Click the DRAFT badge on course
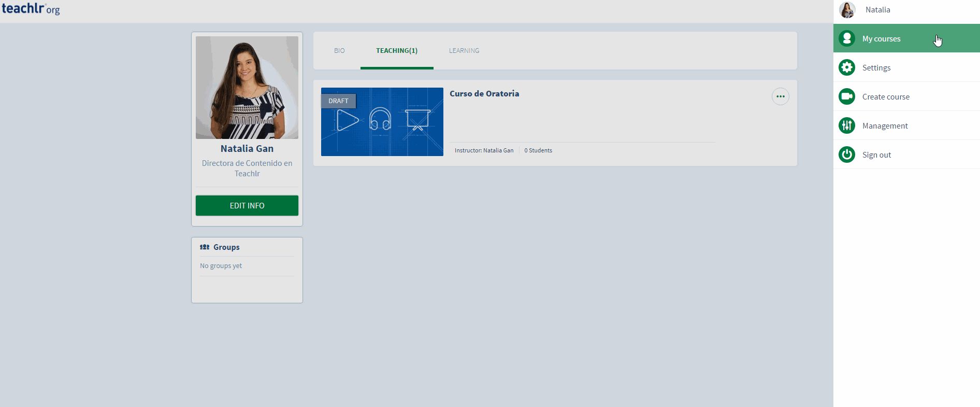Viewport: 980px width, 407px height. click(338, 101)
